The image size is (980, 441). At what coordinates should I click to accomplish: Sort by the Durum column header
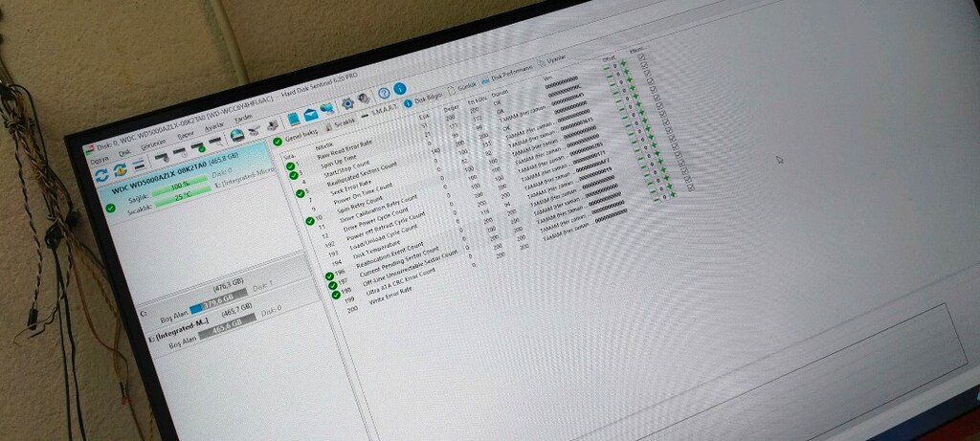(x=500, y=93)
